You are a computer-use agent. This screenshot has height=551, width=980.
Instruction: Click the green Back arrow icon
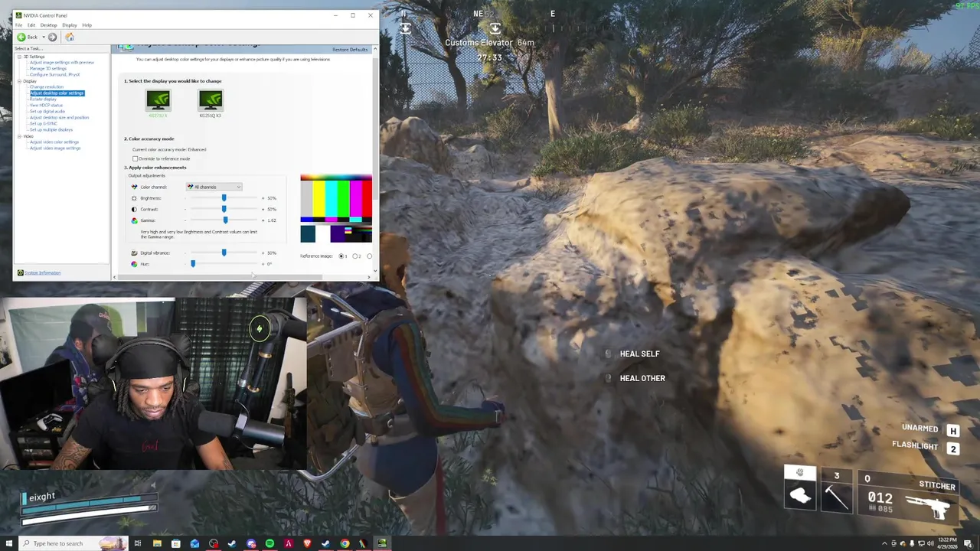21,37
